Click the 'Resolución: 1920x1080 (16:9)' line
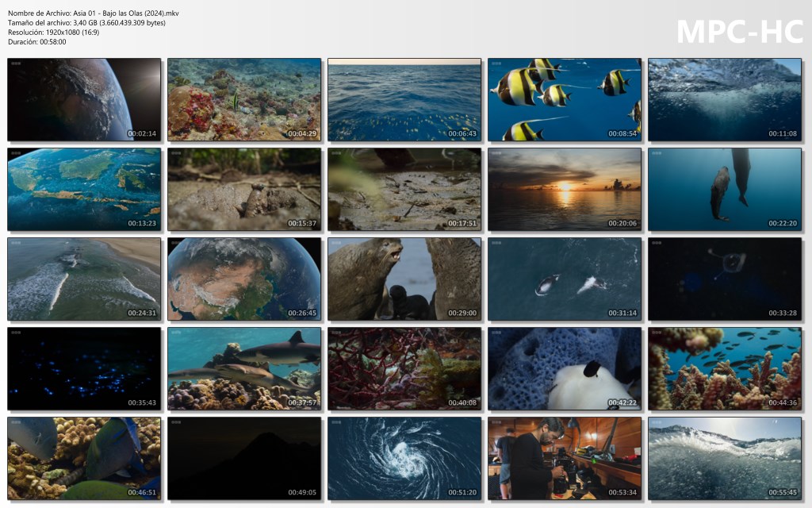 (x=53, y=32)
